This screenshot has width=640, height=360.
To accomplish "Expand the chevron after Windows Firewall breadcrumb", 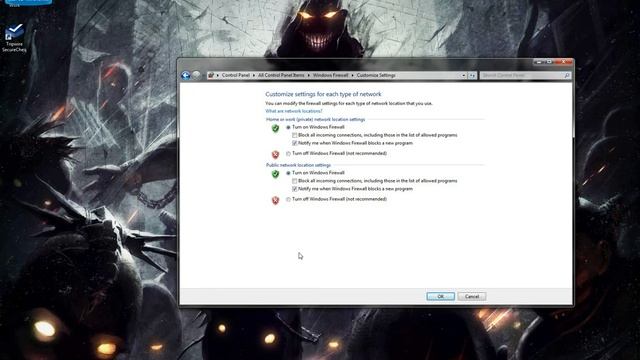I will click(x=353, y=76).
